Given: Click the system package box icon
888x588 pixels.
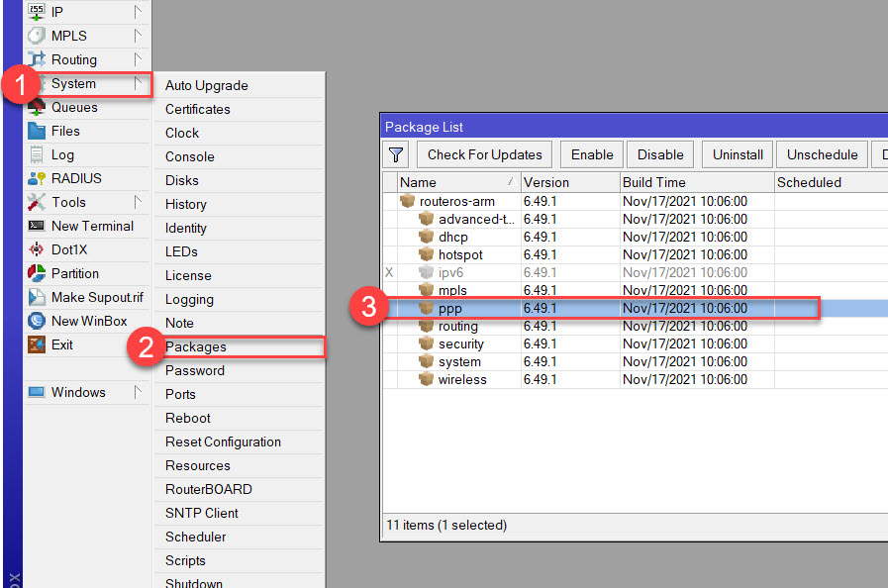Looking at the screenshot, I should click(426, 361).
